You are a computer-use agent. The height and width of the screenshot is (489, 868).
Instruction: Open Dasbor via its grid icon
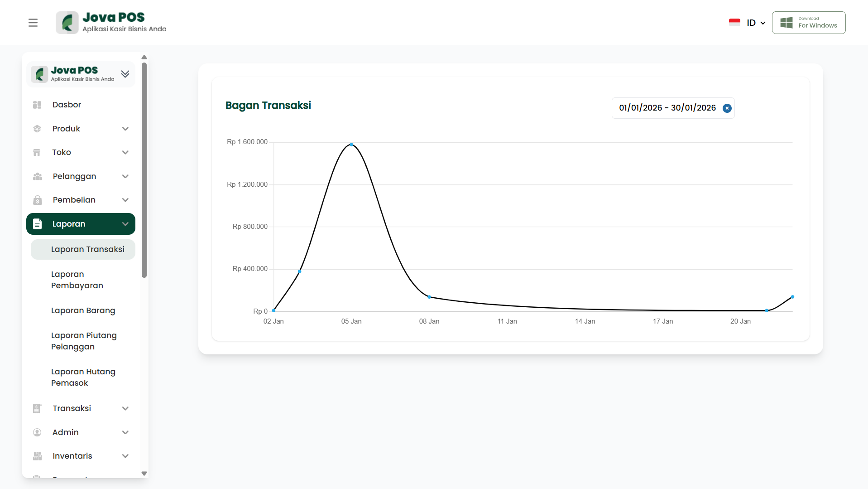pyautogui.click(x=37, y=105)
